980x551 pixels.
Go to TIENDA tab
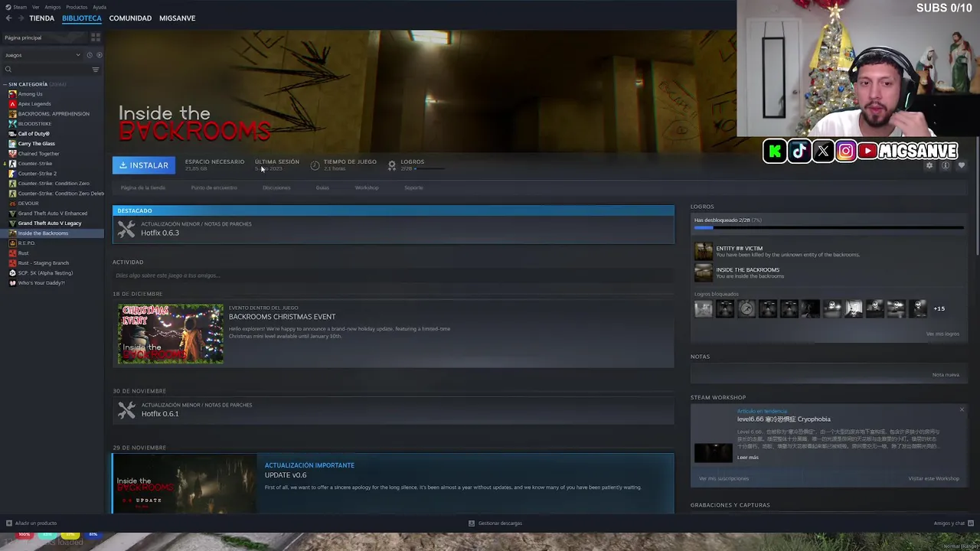pos(41,18)
